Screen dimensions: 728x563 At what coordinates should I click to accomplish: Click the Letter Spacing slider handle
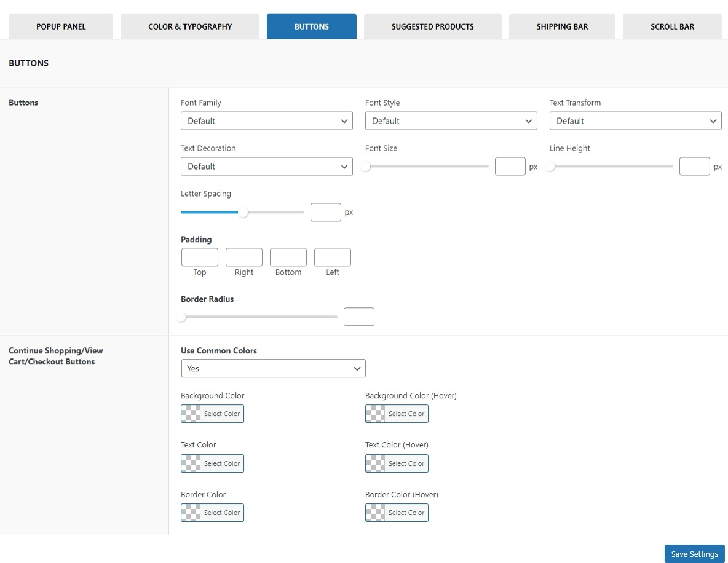[x=243, y=212]
